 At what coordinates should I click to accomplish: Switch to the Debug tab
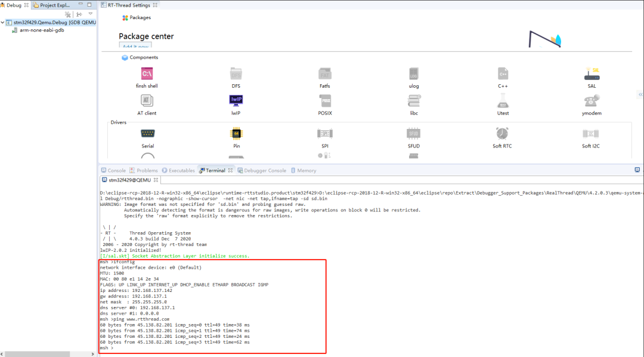point(14,5)
